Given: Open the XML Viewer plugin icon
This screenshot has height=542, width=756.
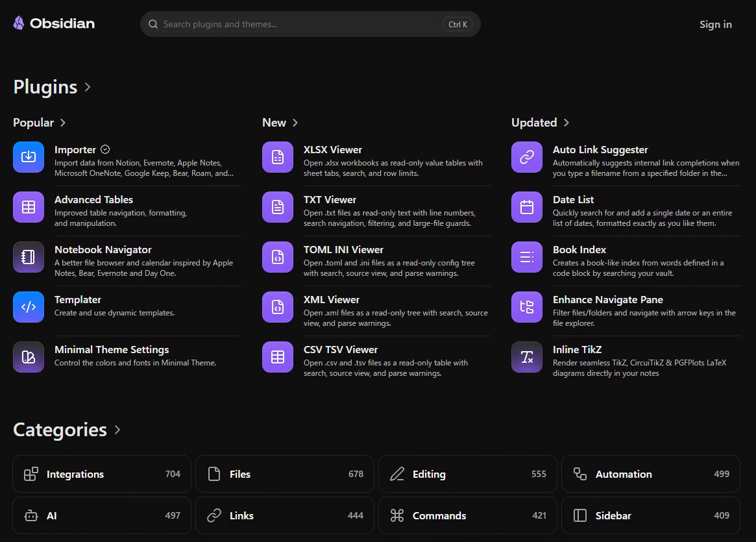Looking at the screenshot, I should coord(278,306).
